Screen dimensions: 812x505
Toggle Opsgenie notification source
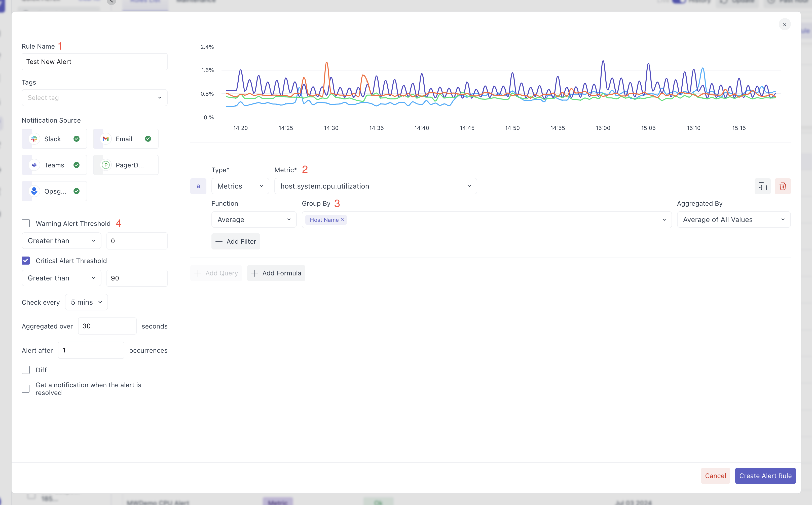[x=54, y=191]
